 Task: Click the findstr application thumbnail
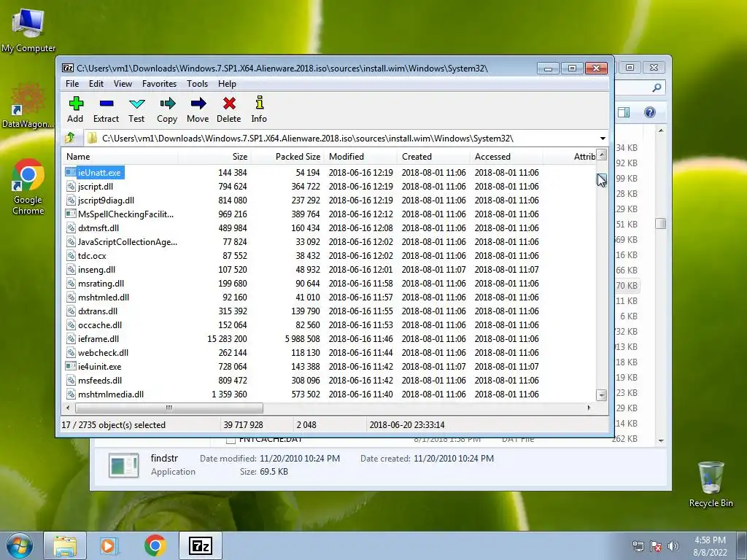pyautogui.click(x=124, y=464)
